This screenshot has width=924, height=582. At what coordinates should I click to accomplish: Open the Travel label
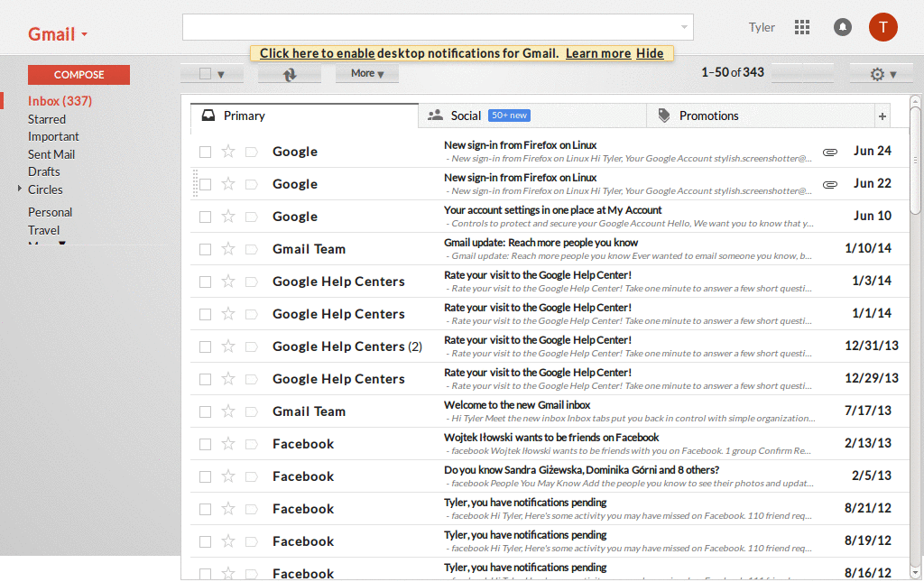(x=43, y=230)
